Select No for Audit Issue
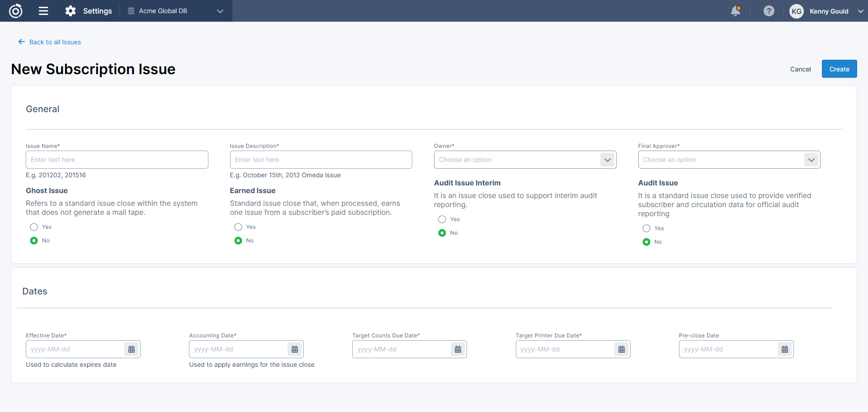The width and height of the screenshot is (868, 412). [x=646, y=242]
